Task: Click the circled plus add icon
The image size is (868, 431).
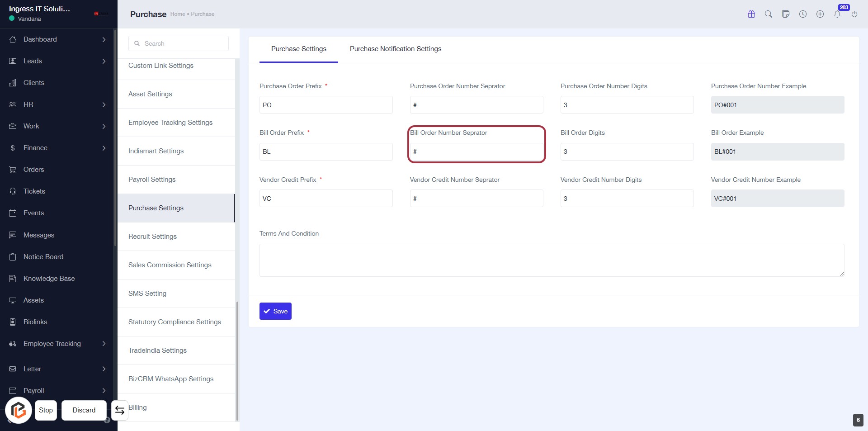Action: click(820, 14)
